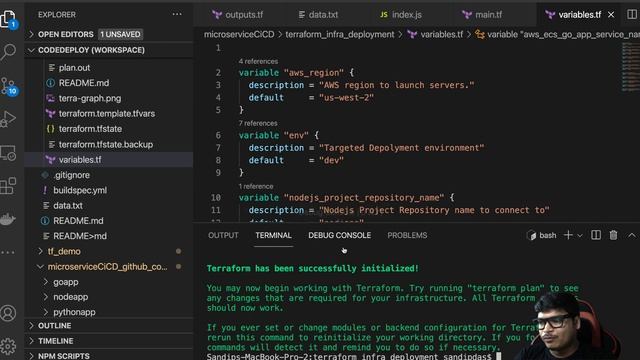This screenshot has height=360, width=640.
Task: Place cursor on variable "env" line
Action: (x=279, y=135)
